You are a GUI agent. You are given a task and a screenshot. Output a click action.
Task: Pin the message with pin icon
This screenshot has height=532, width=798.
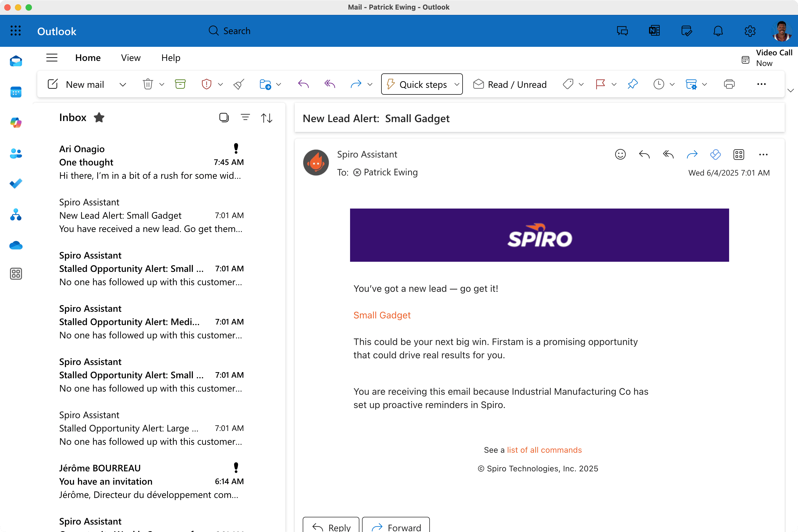633,84
